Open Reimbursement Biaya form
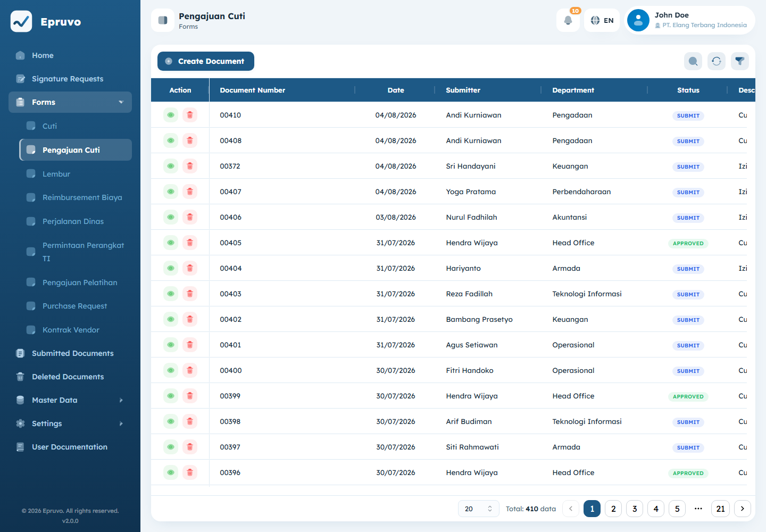This screenshot has width=766, height=532. click(x=76, y=197)
